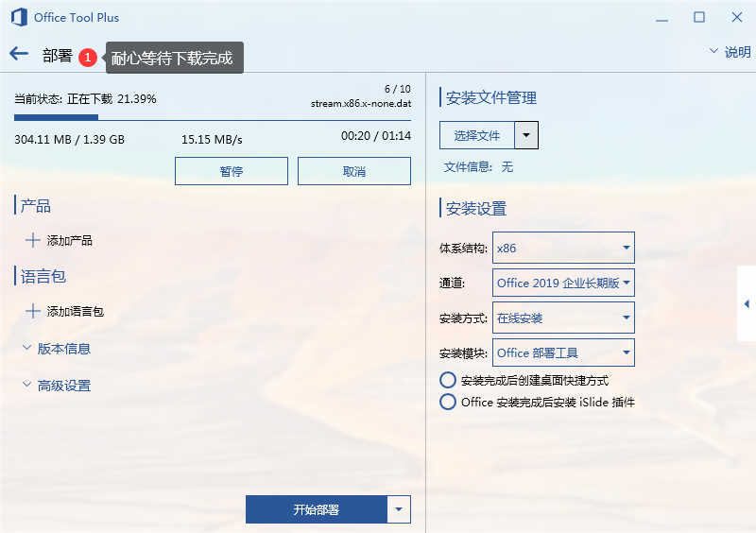Click the 304.11 MB / 1.39 GB text
Viewport: 756px width, 533px height.
(x=69, y=140)
